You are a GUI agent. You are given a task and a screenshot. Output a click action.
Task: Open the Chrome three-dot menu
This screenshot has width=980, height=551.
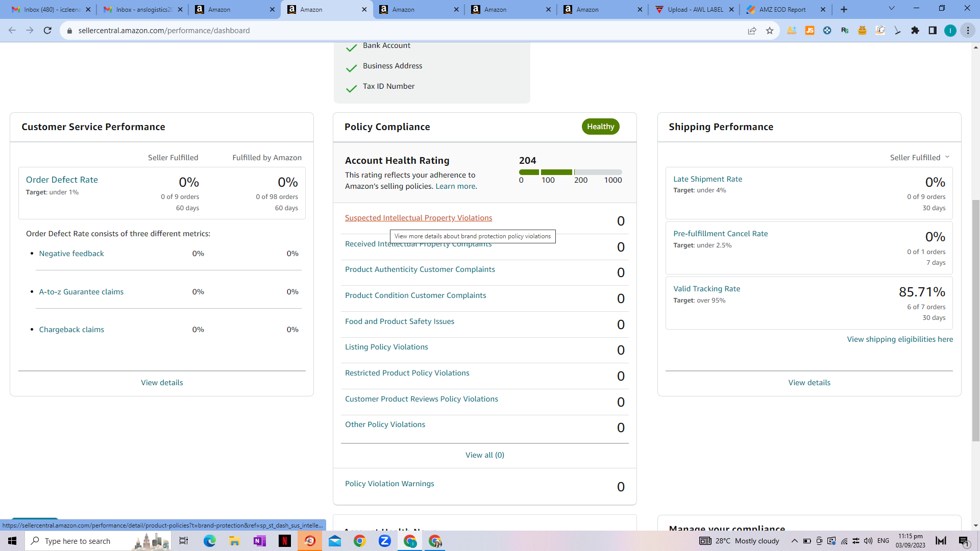968,31
